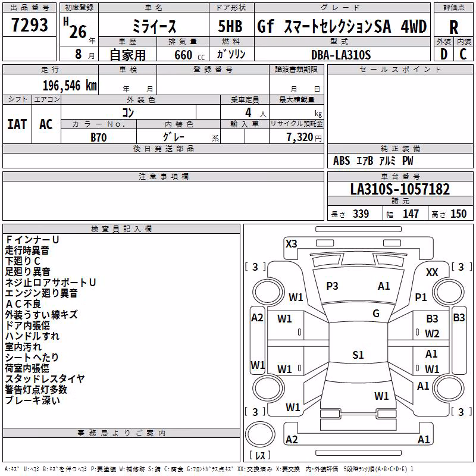Select the AC air conditioner value
Image resolution: width=476 pixels, height=476 pixels.
(46, 124)
